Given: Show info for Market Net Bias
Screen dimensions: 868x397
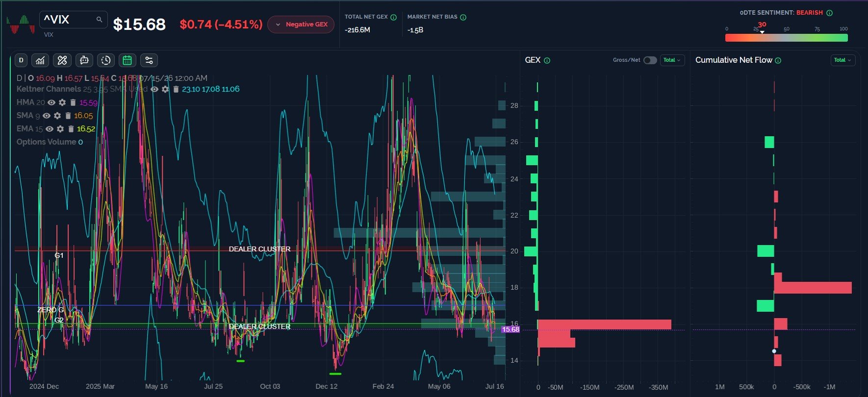Looking at the screenshot, I should click(x=463, y=17).
